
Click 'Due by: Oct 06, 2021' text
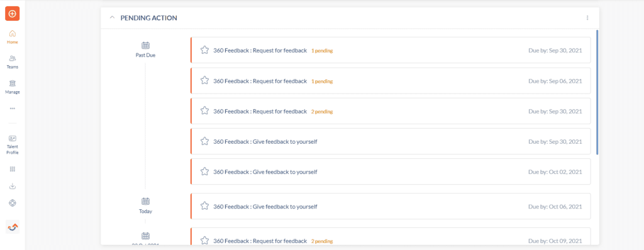(555, 206)
